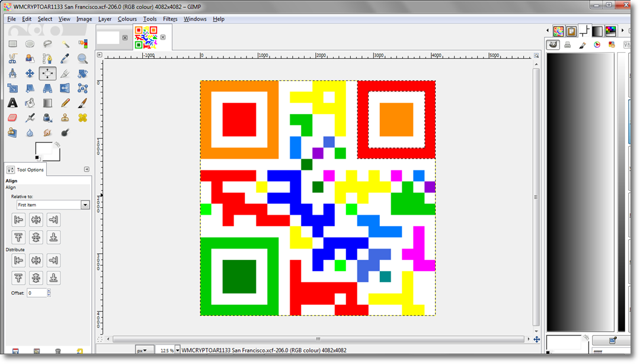640x364 pixels.
Task: Align centre of target horizontally
Action: pyautogui.click(x=36, y=220)
